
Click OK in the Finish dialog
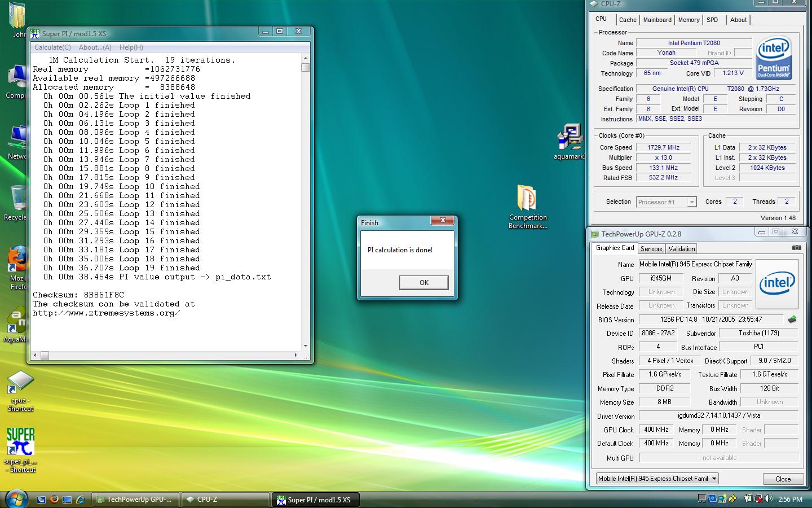424,283
